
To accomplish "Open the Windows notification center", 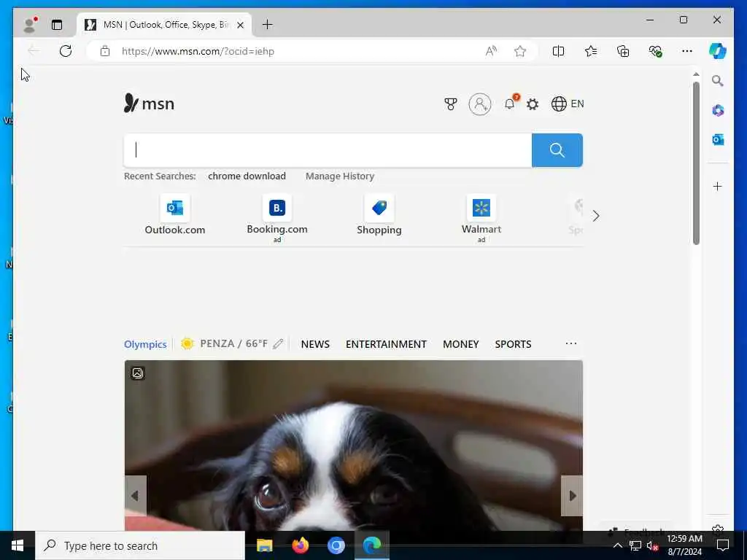I will coord(723,545).
